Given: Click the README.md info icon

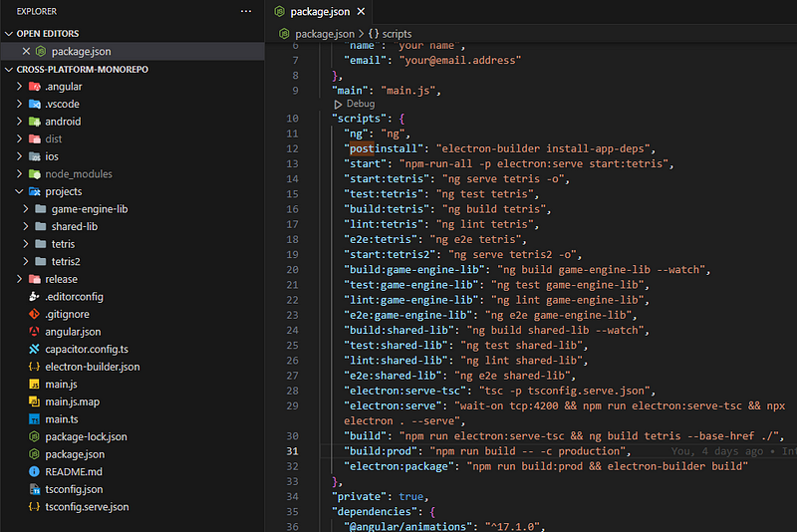Looking at the screenshot, I should click(x=34, y=472).
